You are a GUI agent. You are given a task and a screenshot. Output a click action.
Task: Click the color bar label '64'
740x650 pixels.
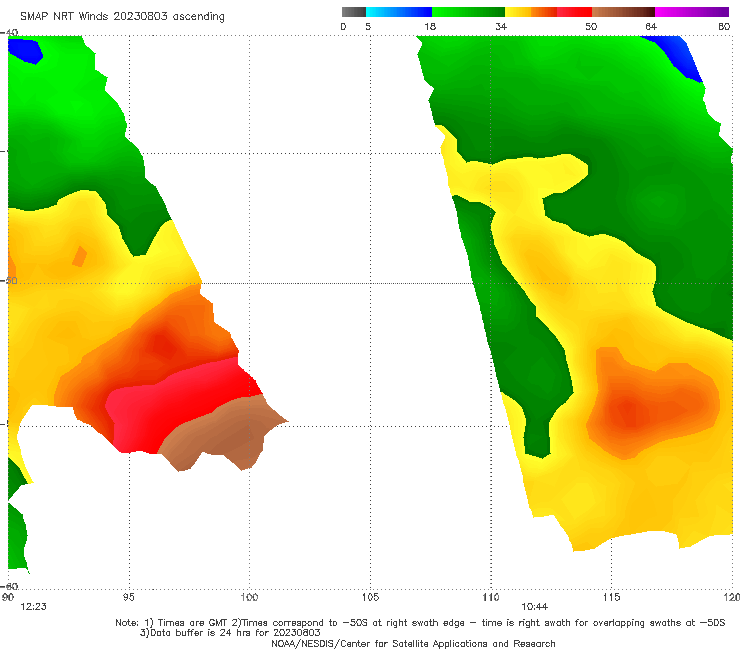coord(651,27)
